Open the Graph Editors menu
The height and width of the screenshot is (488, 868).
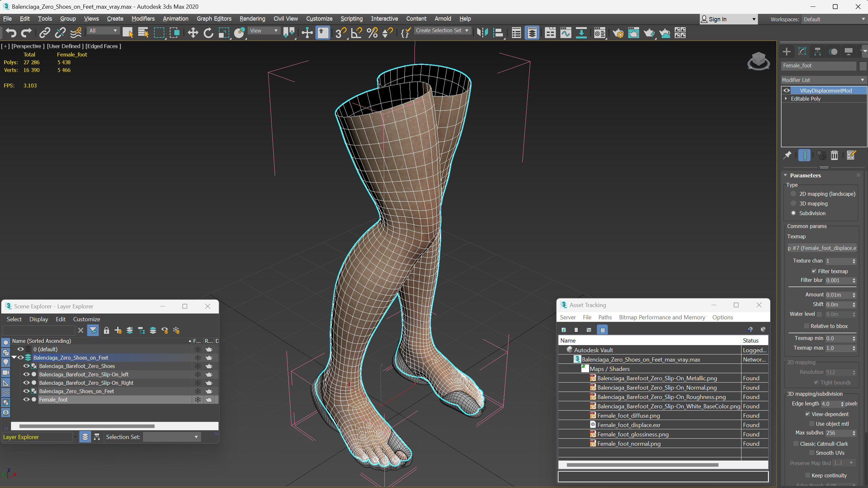click(x=214, y=18)
